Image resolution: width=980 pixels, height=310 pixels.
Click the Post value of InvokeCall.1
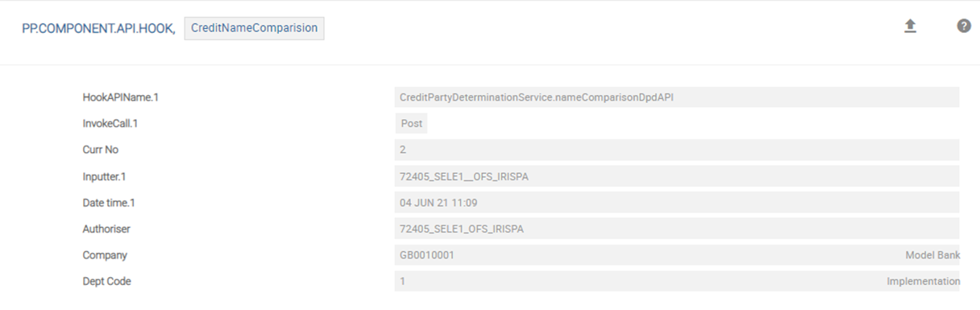point(412,124)
